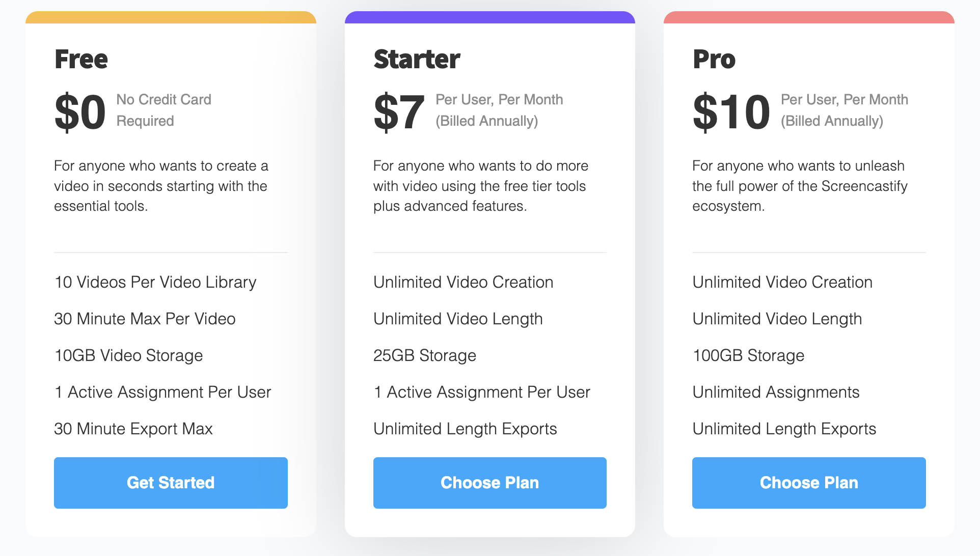Select '25GB Storage' feature text
980x556 pixels.
[425, 355]
